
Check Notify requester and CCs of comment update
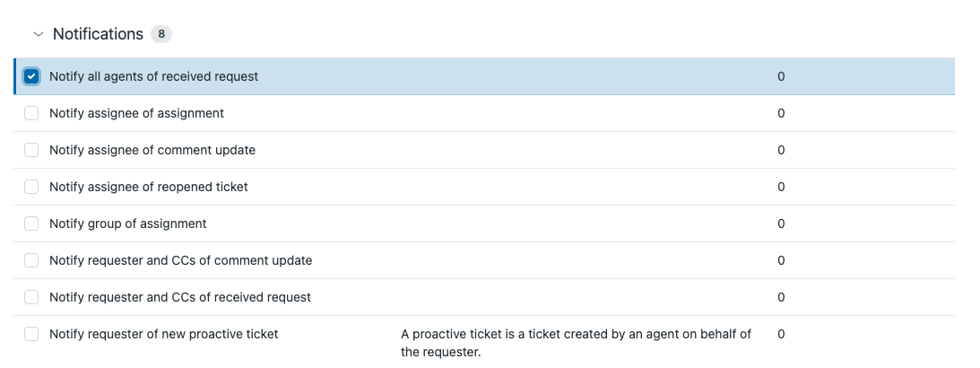pyautogui.click(x=31, y=260)
